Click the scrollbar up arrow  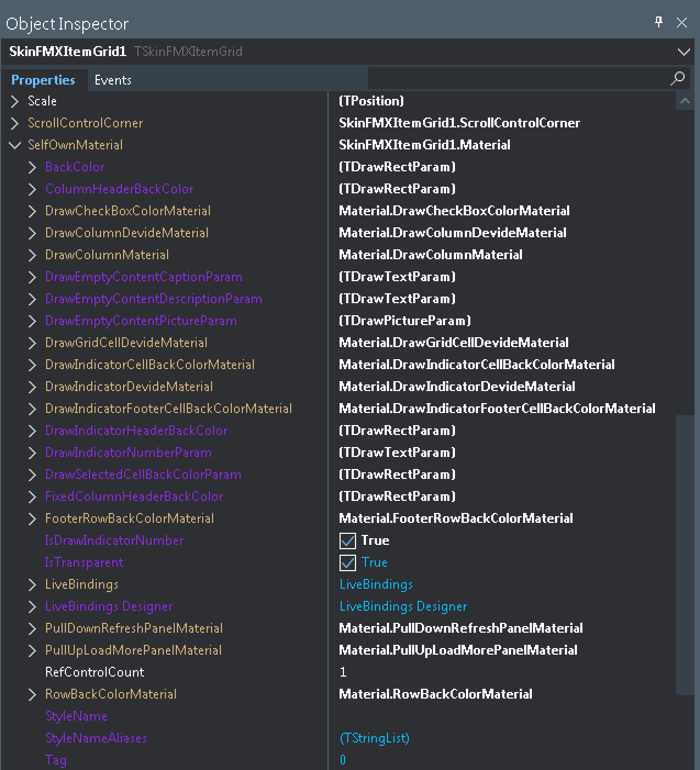685,101
